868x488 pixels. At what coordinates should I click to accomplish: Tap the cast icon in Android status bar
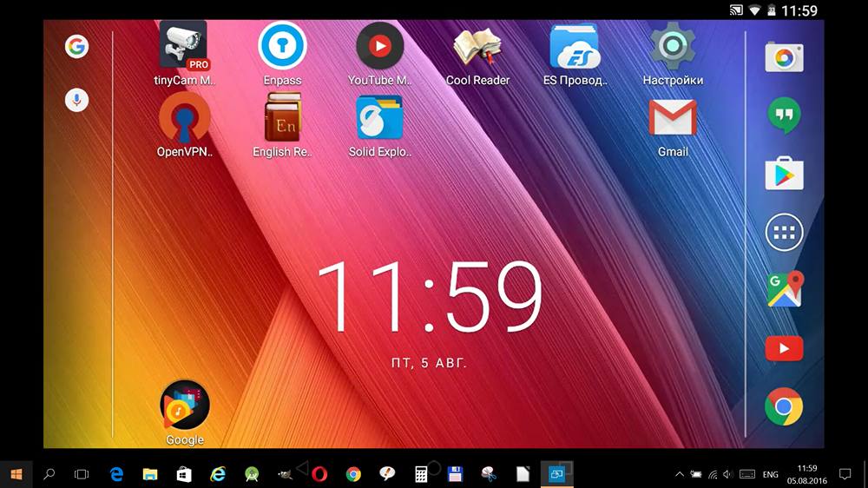click(x=736, y=10)
